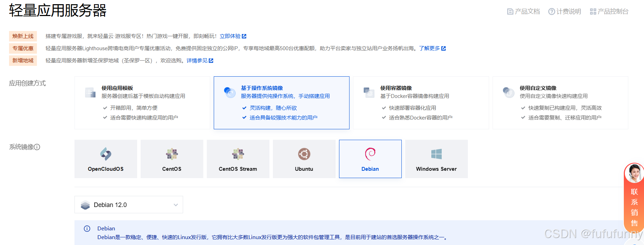The image size is (644, 245).
Task: Select the 使用应用模板 creation option
Action: coord(142,103)
